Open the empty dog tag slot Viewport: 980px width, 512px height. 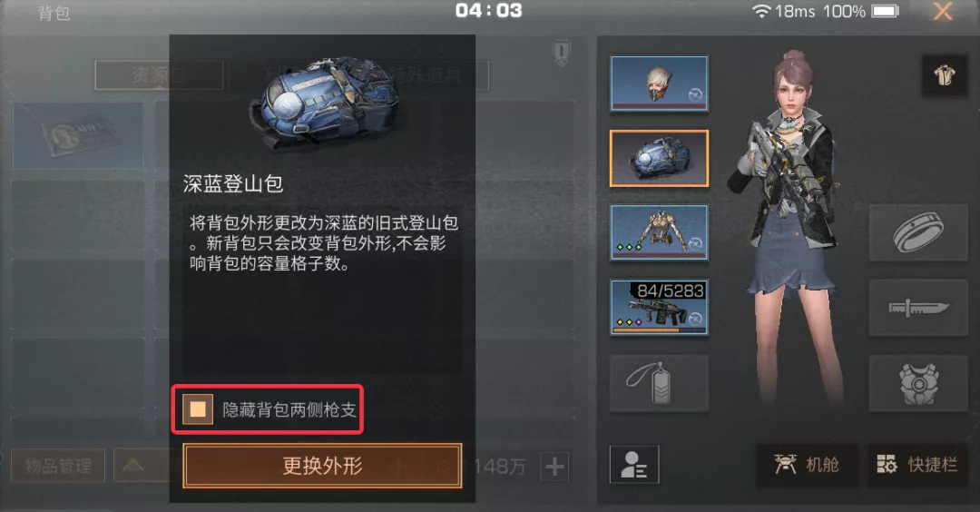click(659, 383)
